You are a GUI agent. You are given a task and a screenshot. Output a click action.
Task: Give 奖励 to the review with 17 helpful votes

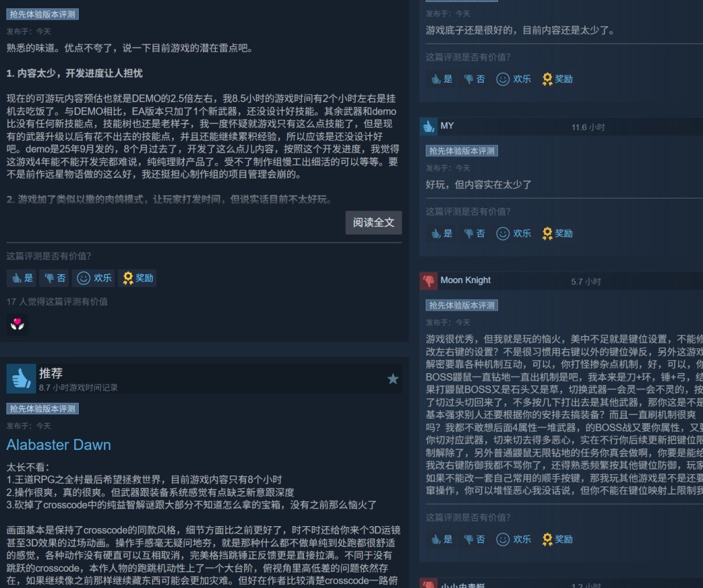point(137,278)
